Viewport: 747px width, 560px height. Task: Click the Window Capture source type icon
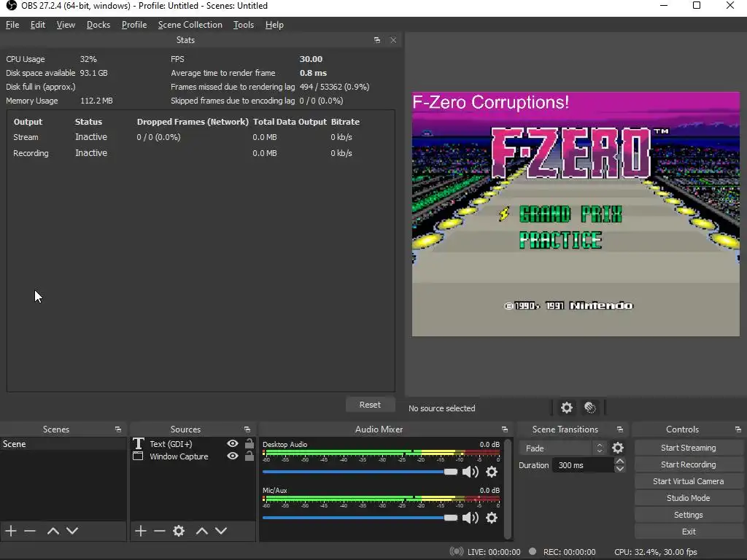click(x=138, y=456)
